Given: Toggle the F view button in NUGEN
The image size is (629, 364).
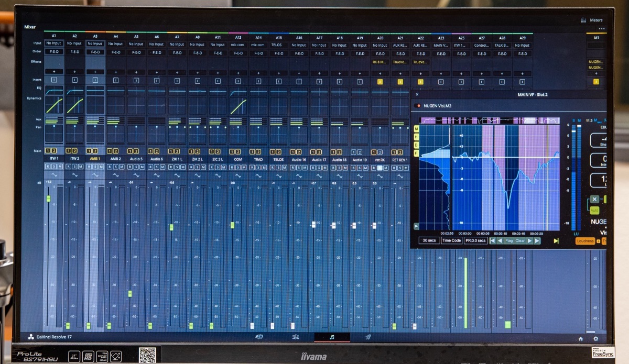Looking at the screenshot, I should pyautogui.click(x=416, y=152).
